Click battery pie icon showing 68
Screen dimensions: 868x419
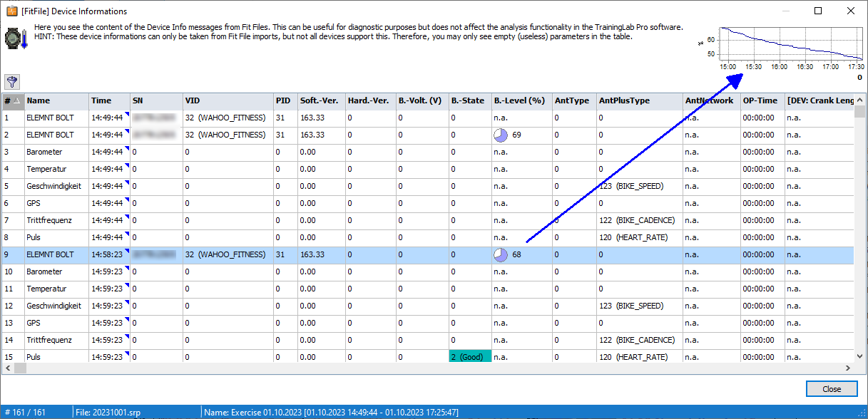tap(499, 254)
